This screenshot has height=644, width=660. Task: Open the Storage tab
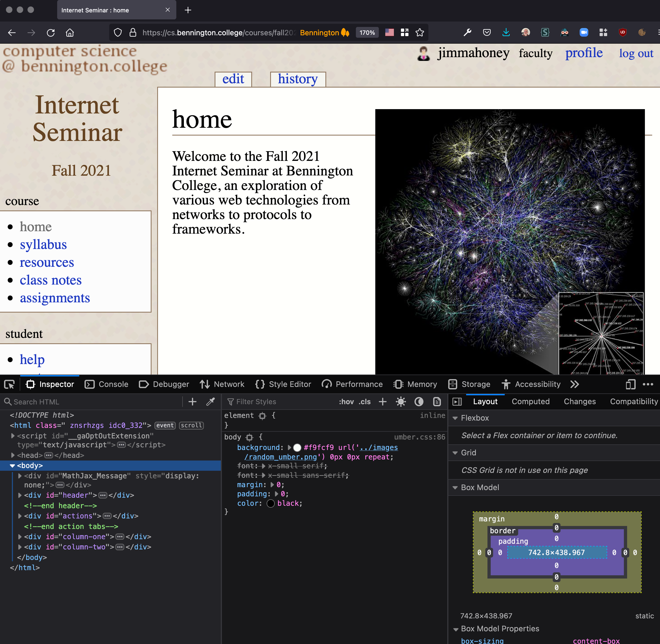point(469,384)
